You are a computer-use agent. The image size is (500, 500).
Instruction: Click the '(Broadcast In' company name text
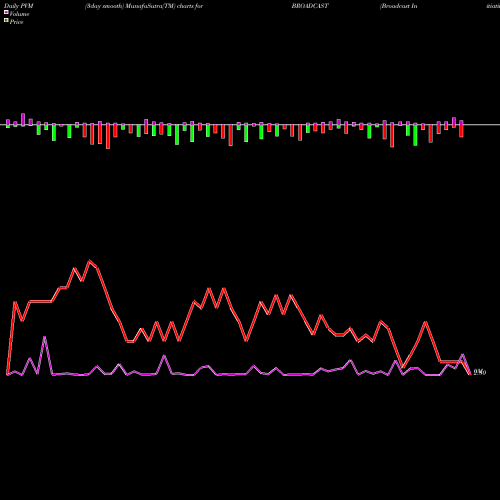click(398, 6)
